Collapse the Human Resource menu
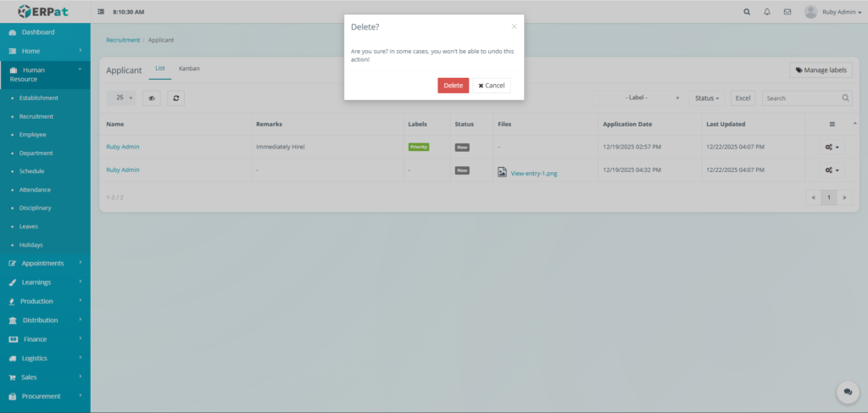This screenshot has width=868, height=413. coord(46,75)
